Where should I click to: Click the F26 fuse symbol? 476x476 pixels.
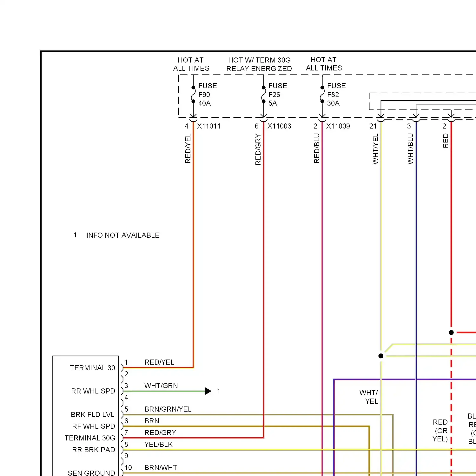click(x=263, y=94)
